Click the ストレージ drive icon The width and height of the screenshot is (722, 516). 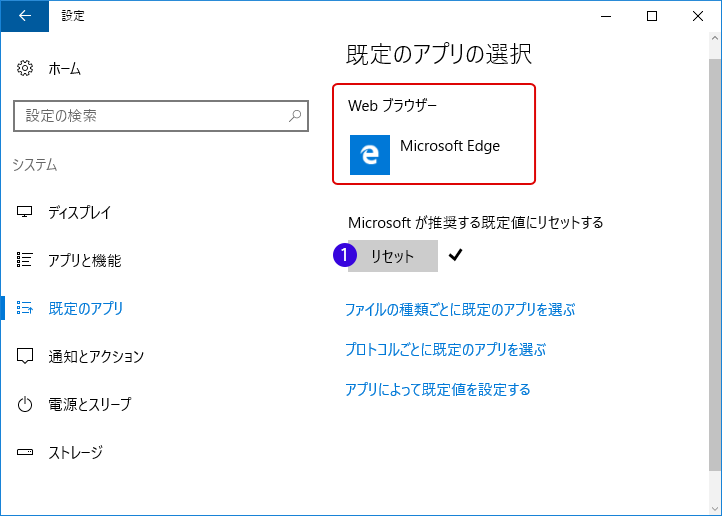(25, 452)
